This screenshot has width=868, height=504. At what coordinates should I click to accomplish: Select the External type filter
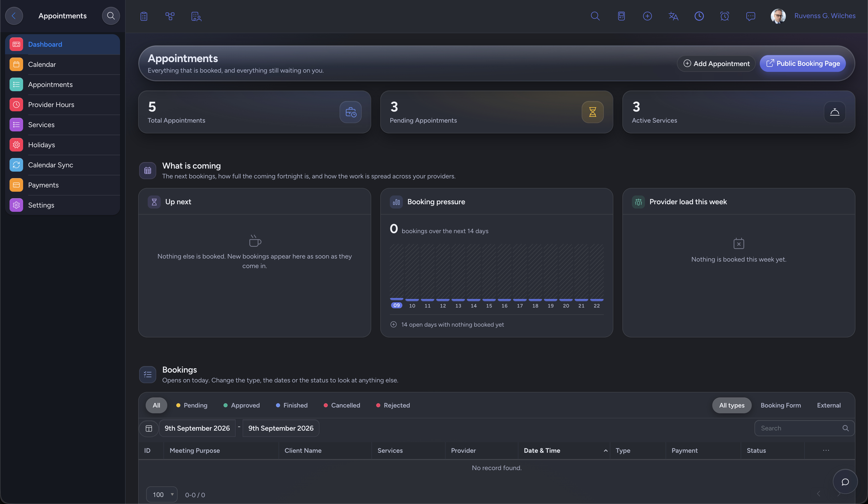(x=829, y=405)
